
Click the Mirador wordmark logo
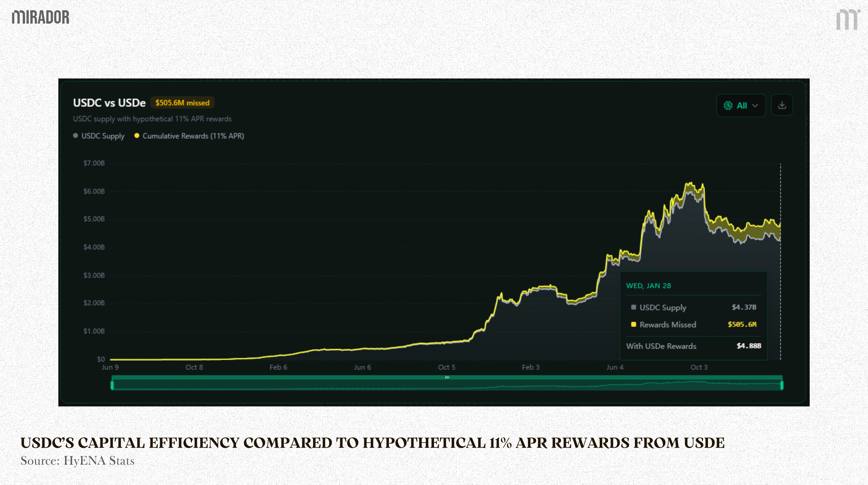[x=40, y=17]
